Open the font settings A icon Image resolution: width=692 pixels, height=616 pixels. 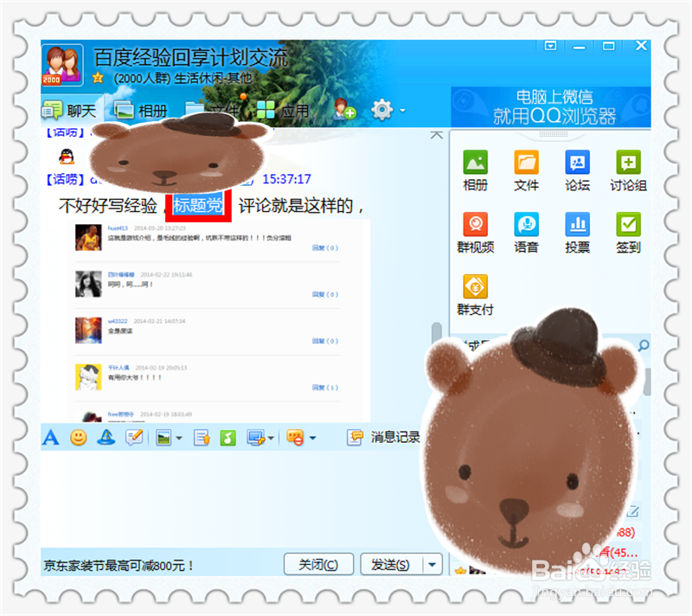(x=51, y=438)
